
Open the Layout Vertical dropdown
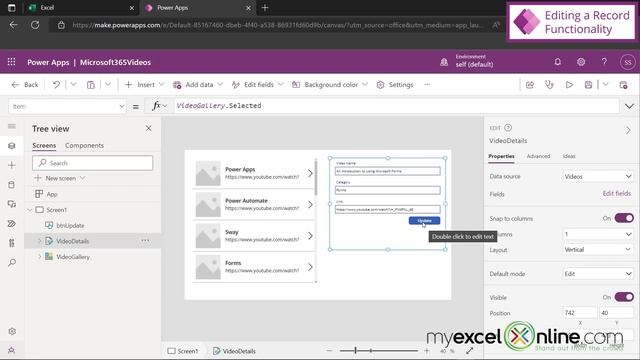tap(598, 249)
